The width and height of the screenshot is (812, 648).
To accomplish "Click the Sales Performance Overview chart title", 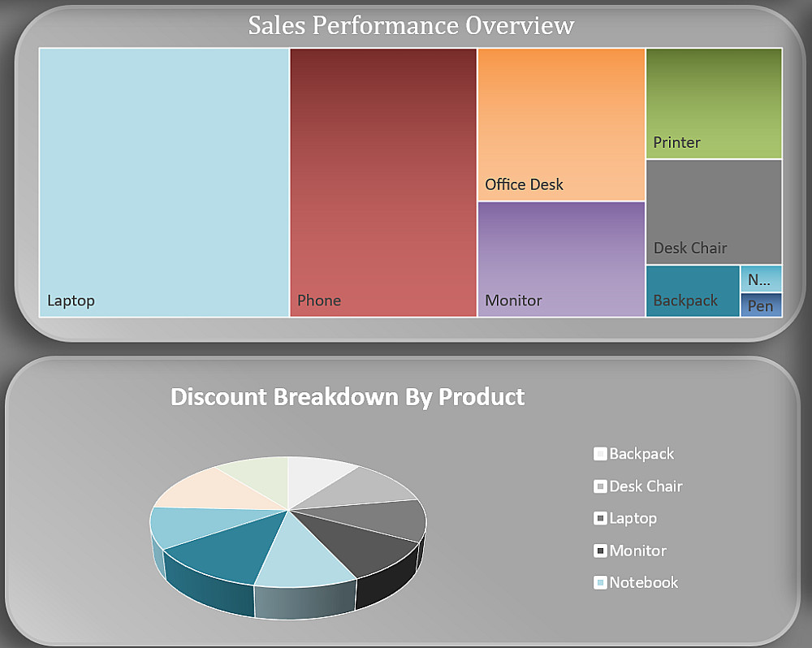I will tap(411, 25).
